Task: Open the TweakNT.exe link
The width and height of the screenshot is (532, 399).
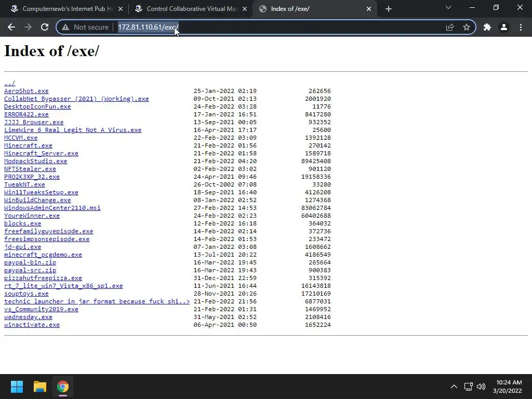Action: [24, 184]
